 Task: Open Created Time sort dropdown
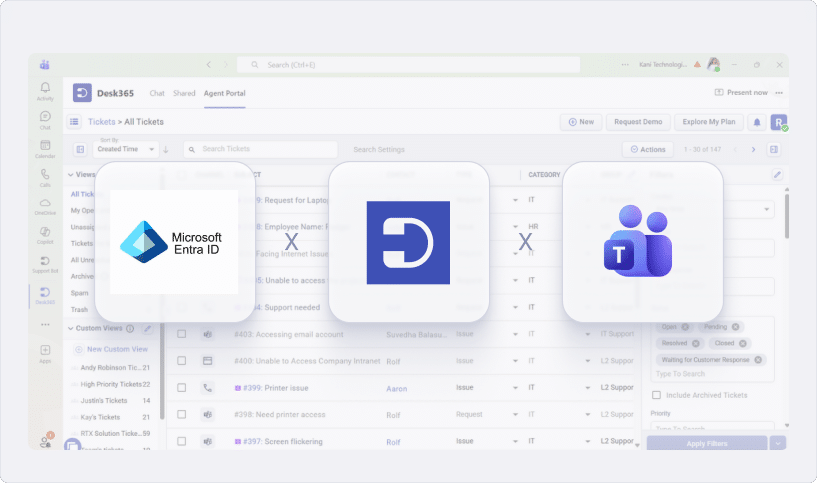(x=126, y=149)
